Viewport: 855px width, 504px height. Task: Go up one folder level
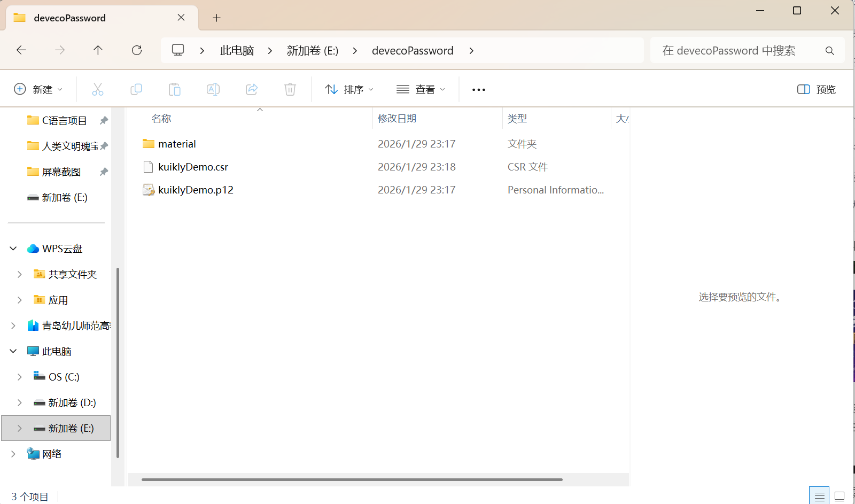[x=98, y=50]
